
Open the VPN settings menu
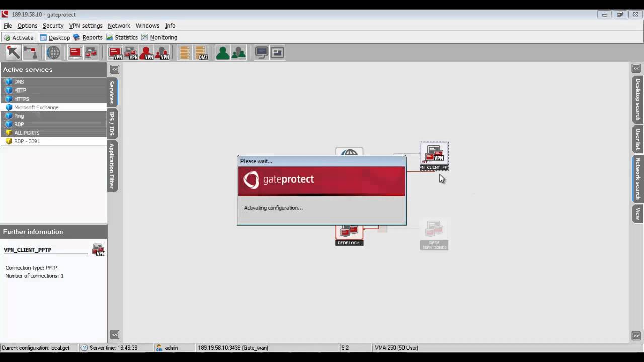86,26
